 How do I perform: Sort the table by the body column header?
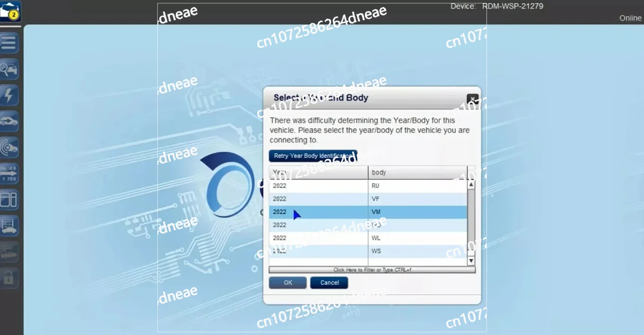418,173
